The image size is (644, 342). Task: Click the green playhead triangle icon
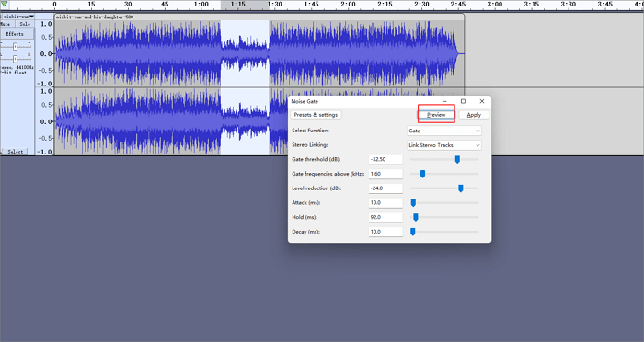point(5,4)
